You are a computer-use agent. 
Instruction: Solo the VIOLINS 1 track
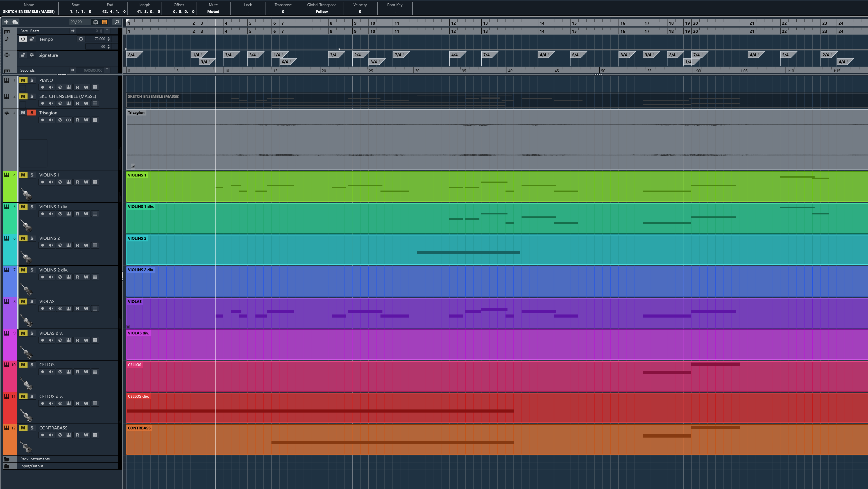[x=32, y=175]
